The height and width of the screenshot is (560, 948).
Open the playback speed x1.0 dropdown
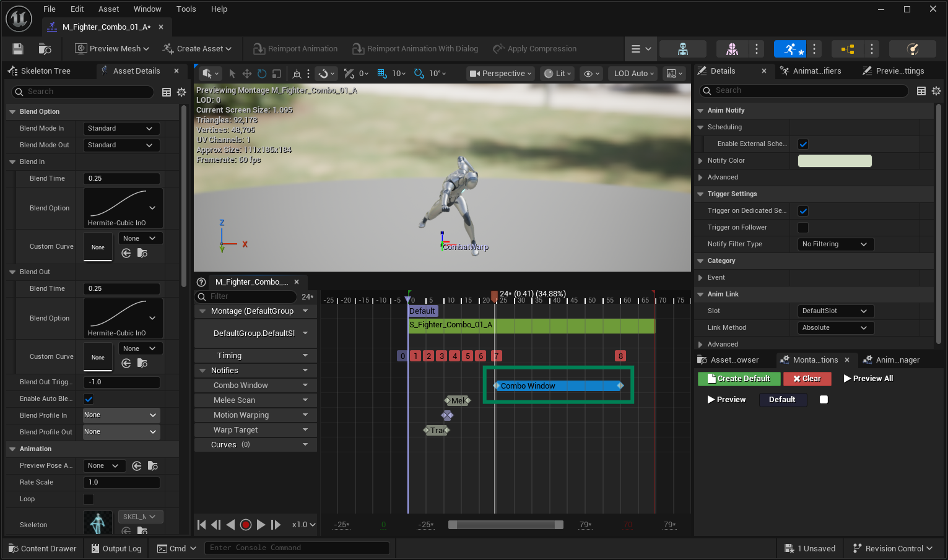click(x=304, y=525)
